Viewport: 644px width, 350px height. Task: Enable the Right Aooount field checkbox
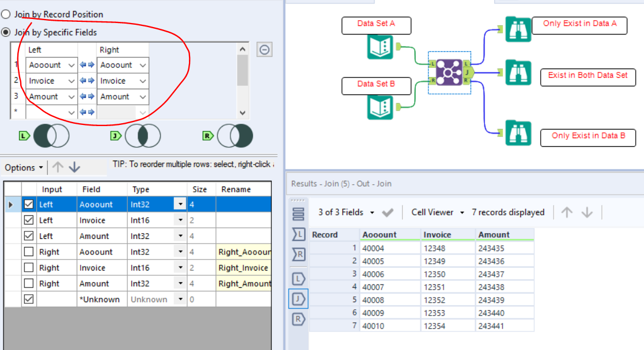point(28,252)
